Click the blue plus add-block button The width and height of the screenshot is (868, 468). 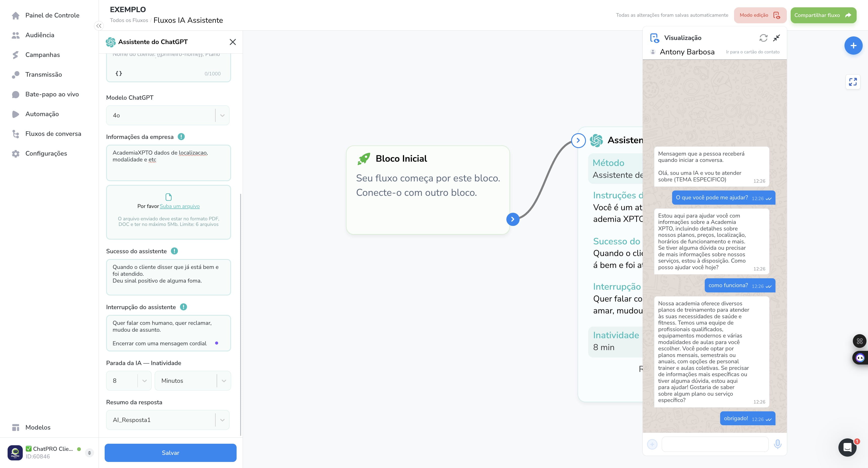[x=853, y=46]
